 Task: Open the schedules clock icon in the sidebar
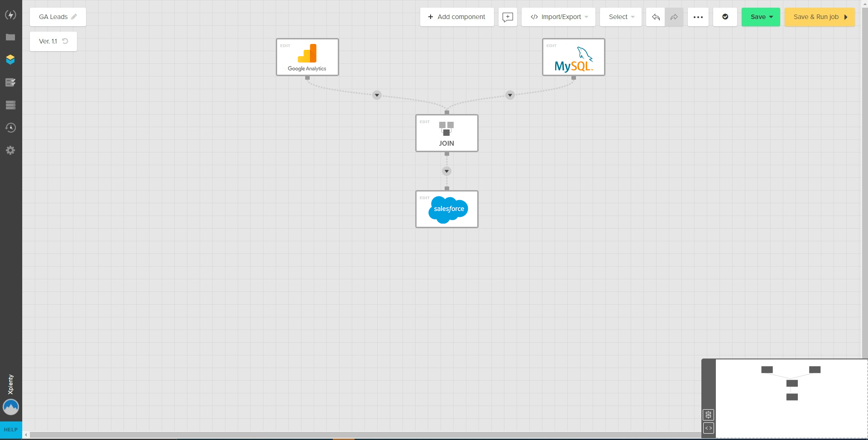pyautogui.click(x=10, y=128)
